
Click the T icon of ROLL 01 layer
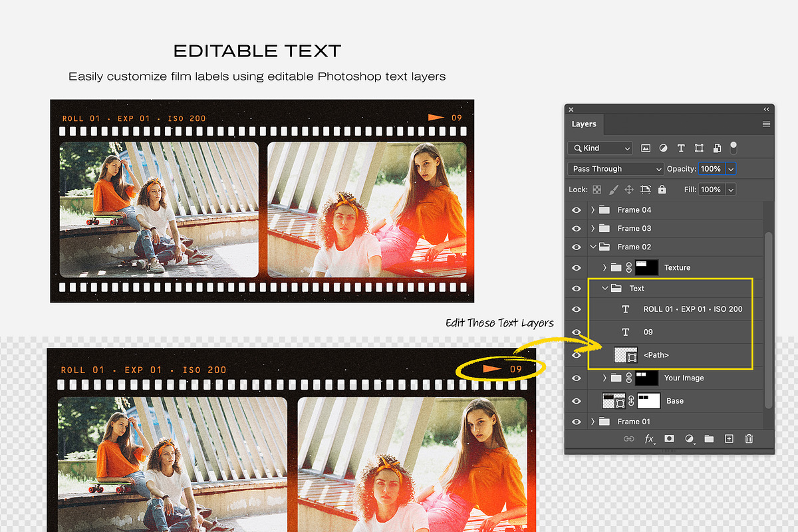pos(625,309)
